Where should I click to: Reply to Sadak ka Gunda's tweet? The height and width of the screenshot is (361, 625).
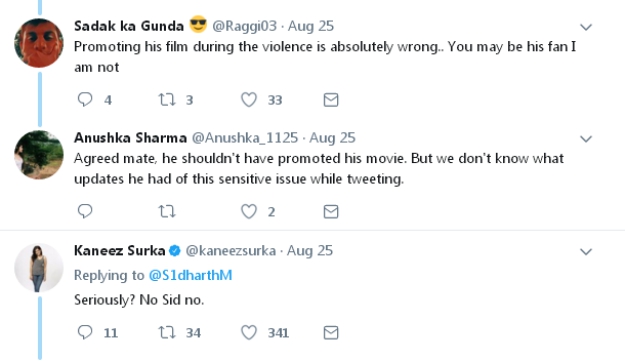pos(85,99)
